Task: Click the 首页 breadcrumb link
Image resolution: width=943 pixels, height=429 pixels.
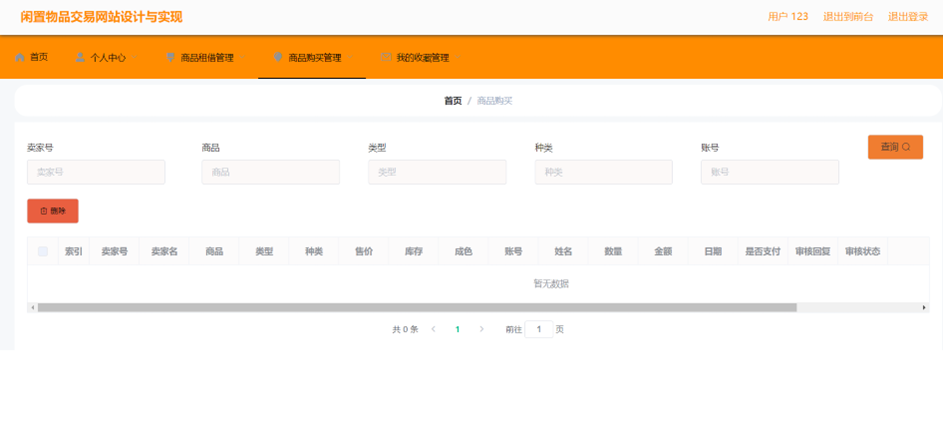Action: coord(453,101)
